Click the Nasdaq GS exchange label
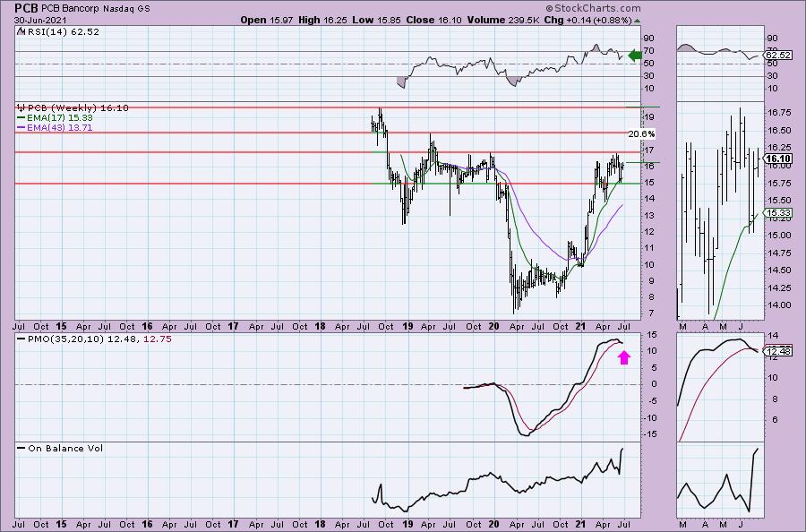This screenshot has height=532, width=806. (x=127, y=8)
